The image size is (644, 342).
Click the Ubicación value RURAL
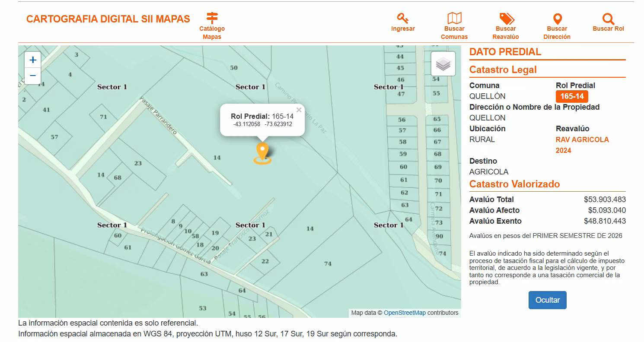pyautogui.click(x=482, y=139)
